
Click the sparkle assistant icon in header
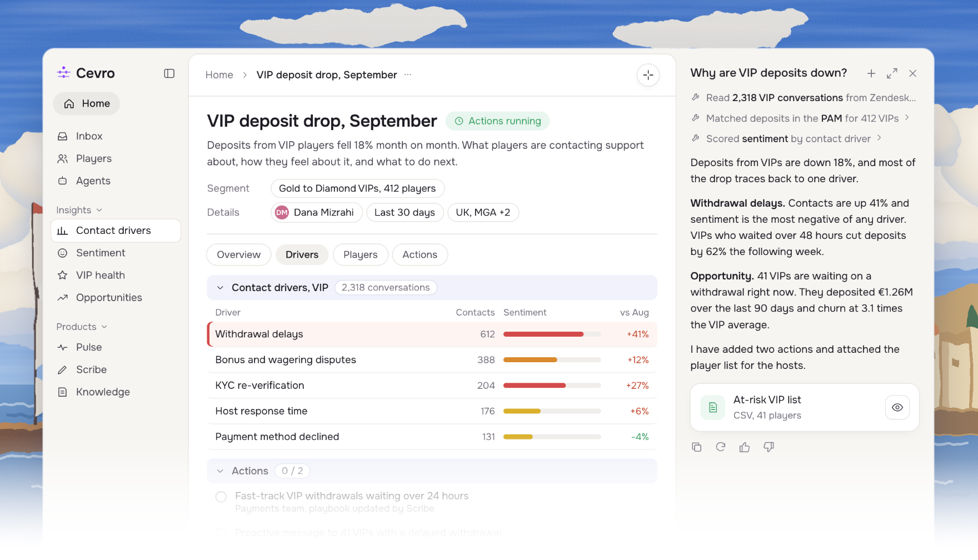pyautogui.click(x=648, y=75)
